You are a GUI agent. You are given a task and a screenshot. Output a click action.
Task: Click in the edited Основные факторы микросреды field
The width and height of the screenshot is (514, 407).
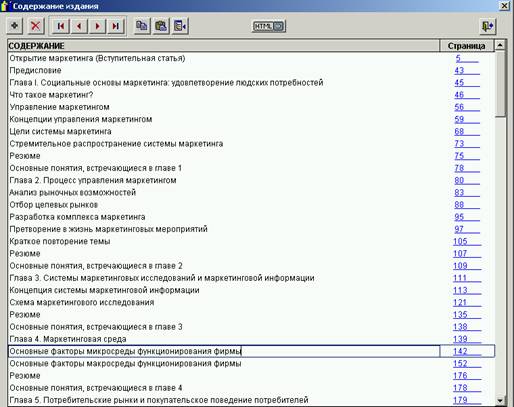pos(224,351)
